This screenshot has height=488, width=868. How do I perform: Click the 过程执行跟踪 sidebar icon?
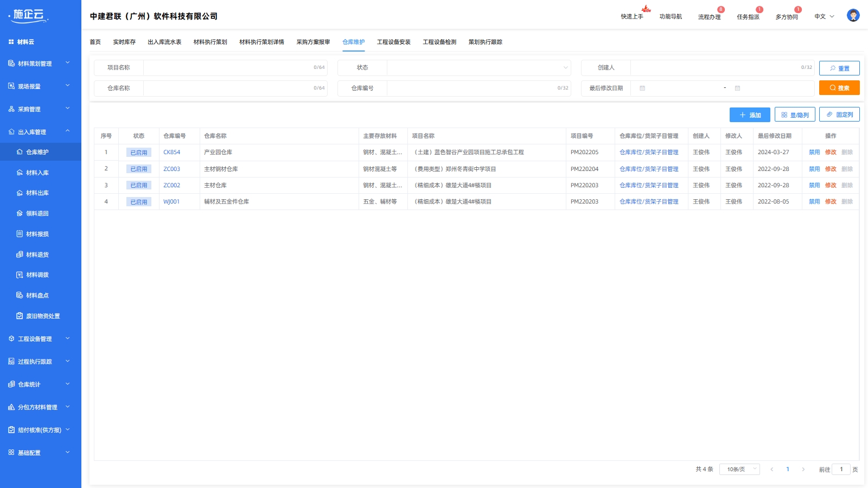point(11,362)
